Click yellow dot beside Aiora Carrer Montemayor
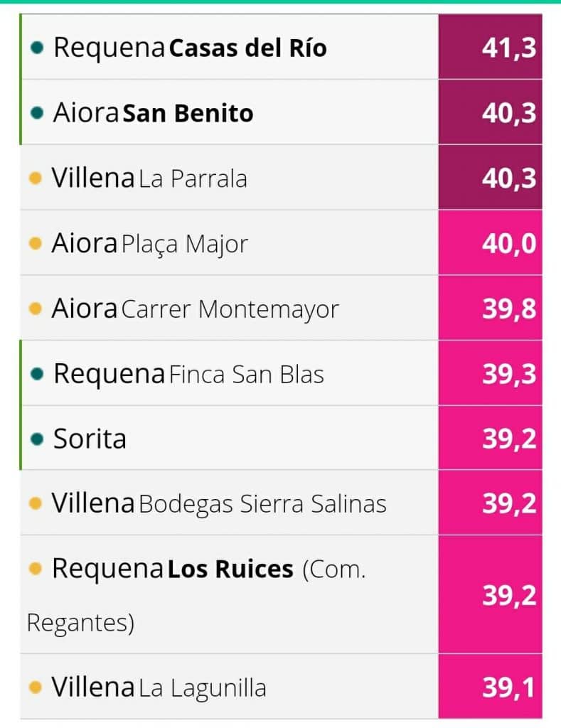This screenshot has width=561, height=728. click(36, 309)
